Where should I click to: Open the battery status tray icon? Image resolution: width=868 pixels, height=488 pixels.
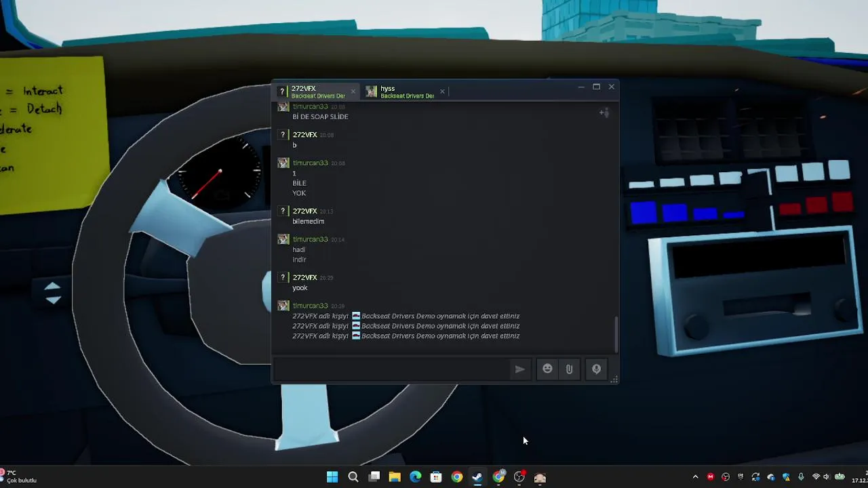pyautogui.click(x=840, y=477)
